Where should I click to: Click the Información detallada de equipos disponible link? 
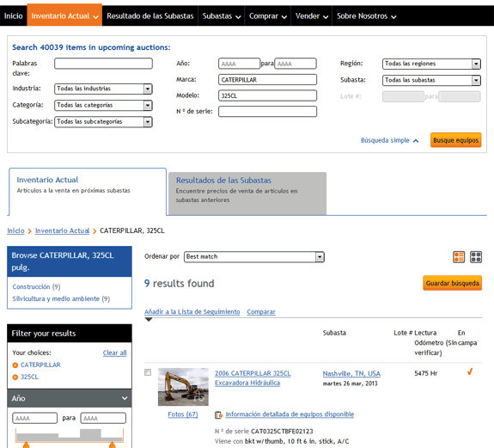(x=290, y=414)
